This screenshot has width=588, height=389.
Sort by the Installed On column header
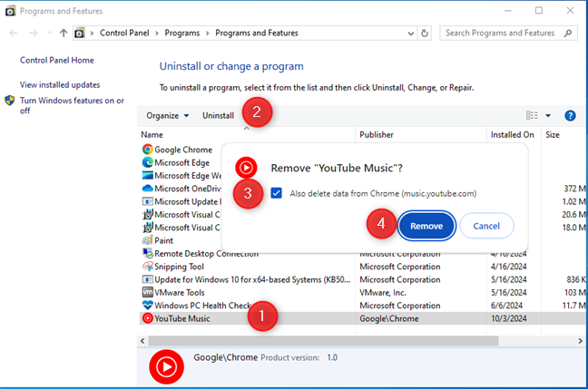tap(514, 134)
